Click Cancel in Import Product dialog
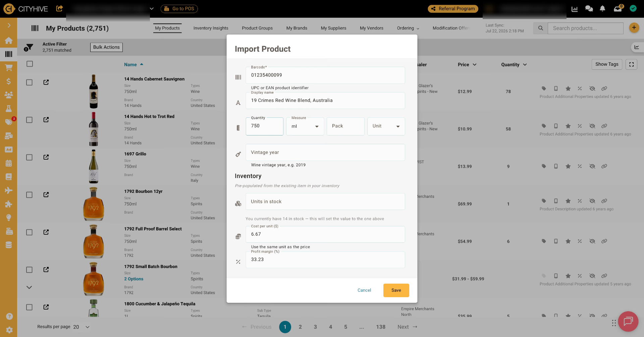This screenshot has height=337, width=644. point(364,290)
